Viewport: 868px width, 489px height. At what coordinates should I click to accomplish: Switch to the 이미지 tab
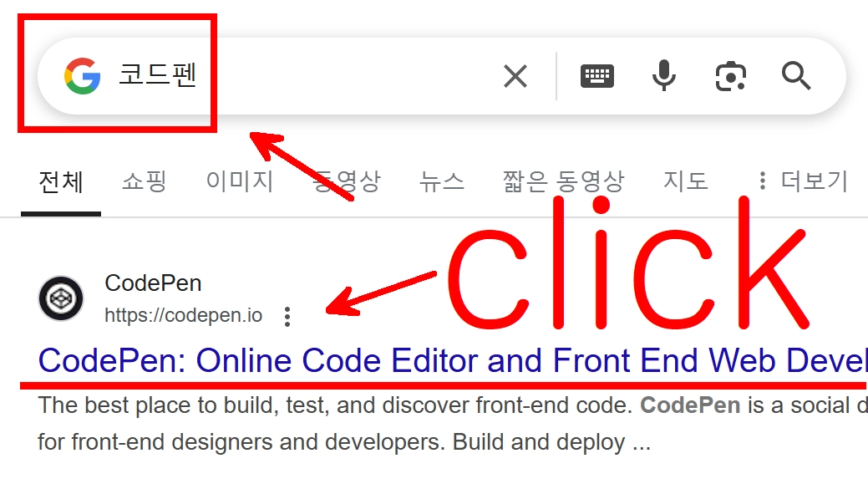tap(240, 181)
